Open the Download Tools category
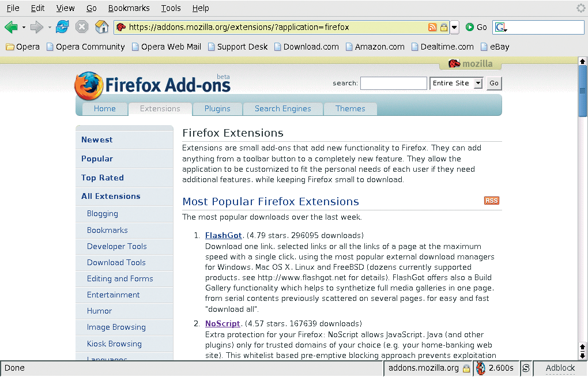Viewport: 588px width, 377px height. pos(124,263)
